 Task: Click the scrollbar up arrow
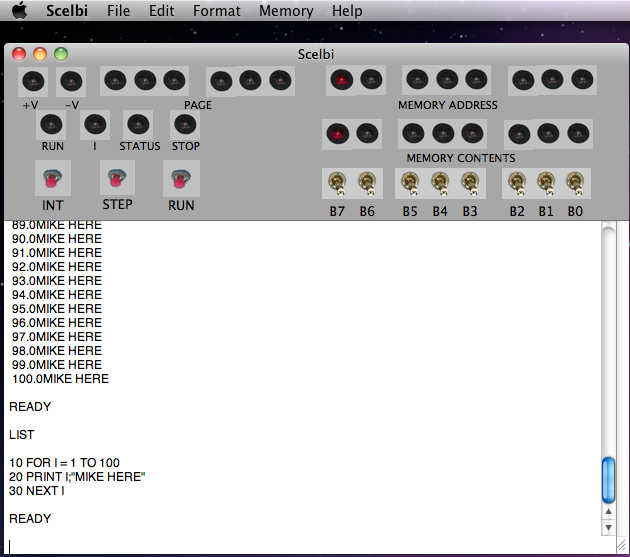click(x=608, y=512)
